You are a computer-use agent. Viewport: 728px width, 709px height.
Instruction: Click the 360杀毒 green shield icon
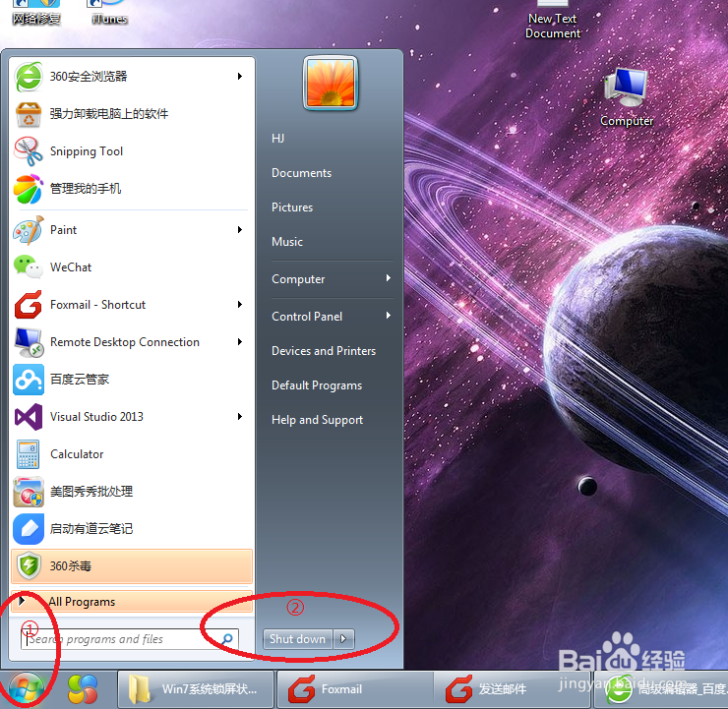pyautogui.click(x=29, y=566)
